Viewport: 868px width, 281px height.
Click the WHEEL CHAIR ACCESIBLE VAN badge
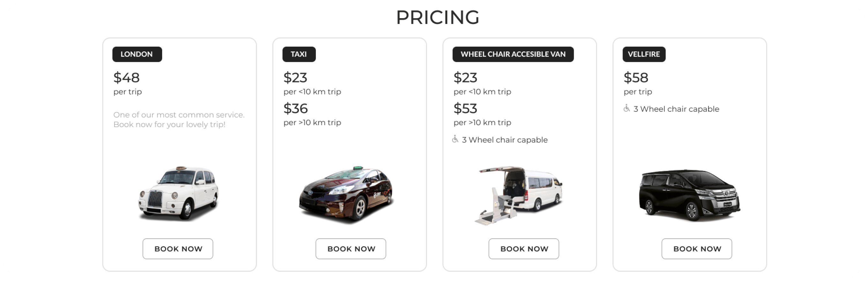[x=513, y=54]
